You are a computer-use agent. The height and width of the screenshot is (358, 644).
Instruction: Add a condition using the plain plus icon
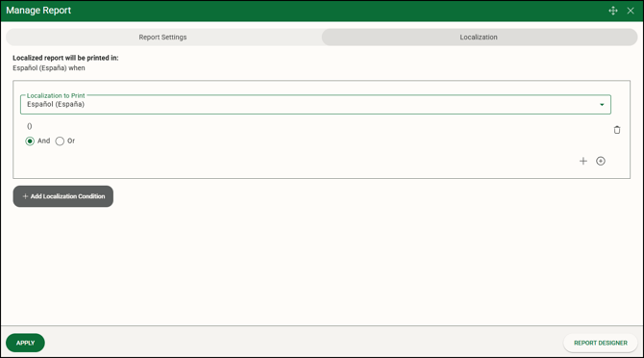point(583,161)
